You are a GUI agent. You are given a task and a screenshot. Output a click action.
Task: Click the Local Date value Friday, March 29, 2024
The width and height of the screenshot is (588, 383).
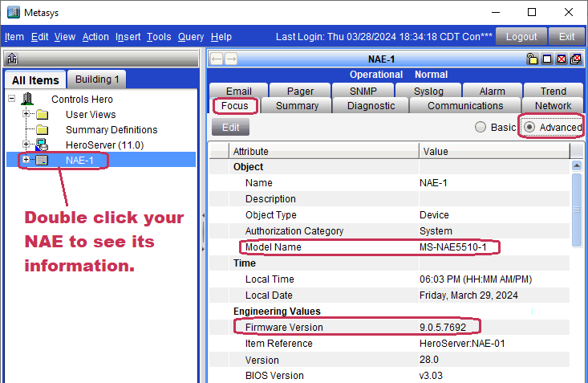pos(468,295)
